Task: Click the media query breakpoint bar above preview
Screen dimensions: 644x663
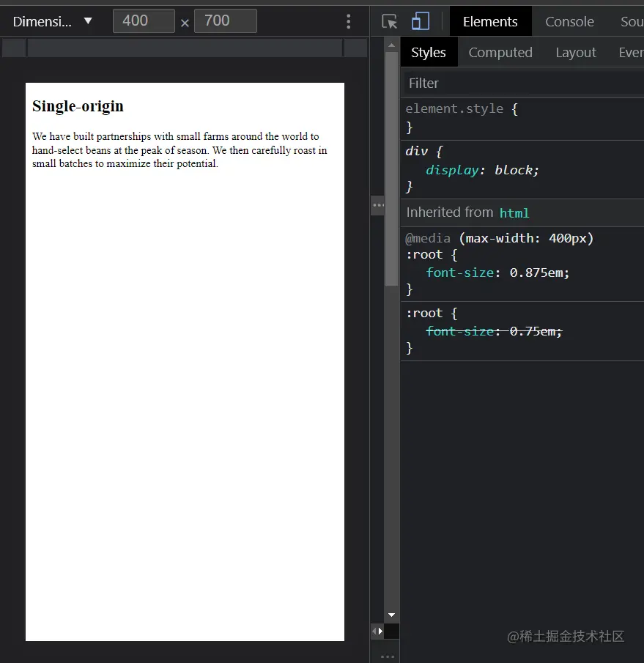Action: click(185, 48)
